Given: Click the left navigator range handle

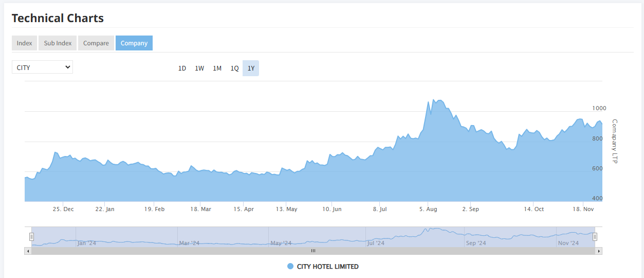Looking at the screenshot, I should click(x=31, y=237).
